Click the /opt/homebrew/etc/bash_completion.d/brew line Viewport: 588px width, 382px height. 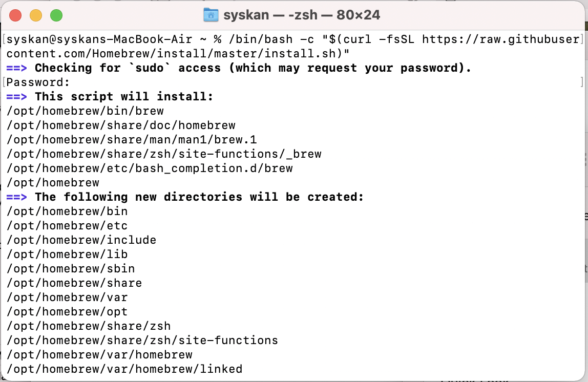tap(150, 168)
